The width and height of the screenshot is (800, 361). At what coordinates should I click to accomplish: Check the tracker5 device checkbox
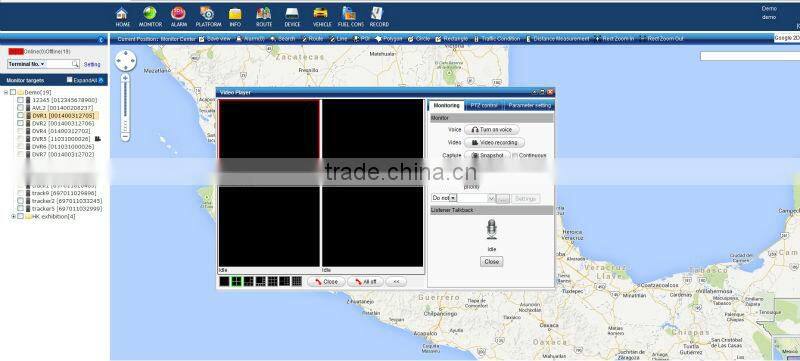click(x=20, y=209)
